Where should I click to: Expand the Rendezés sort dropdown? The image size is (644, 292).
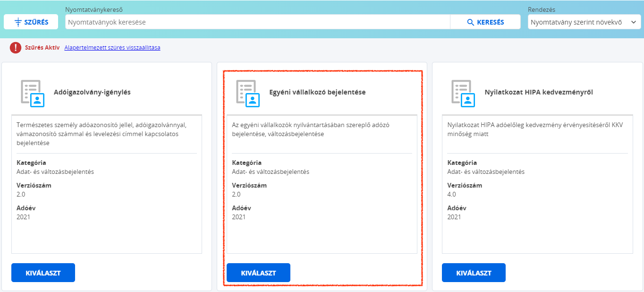point(584,22)
